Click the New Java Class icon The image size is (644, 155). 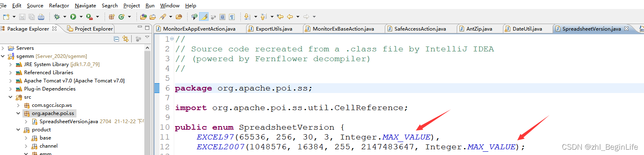pyautogui.click(x=121, y=17)
